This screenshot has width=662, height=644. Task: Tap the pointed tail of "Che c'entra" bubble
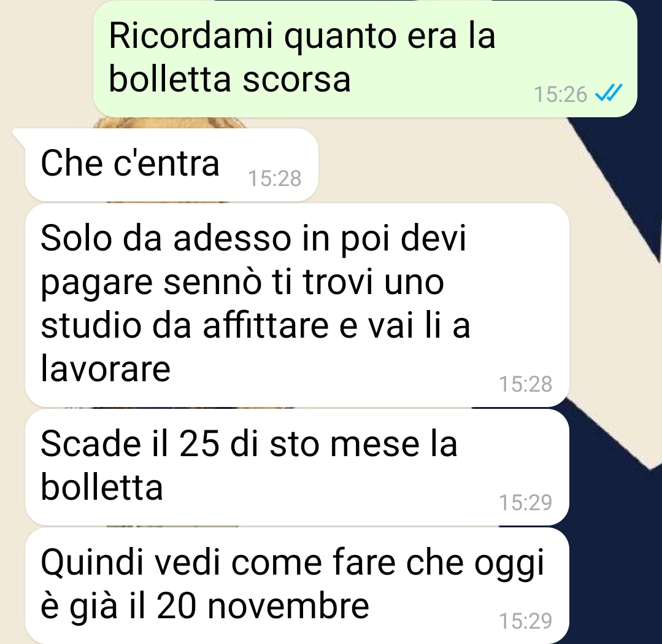click(20, 136)
